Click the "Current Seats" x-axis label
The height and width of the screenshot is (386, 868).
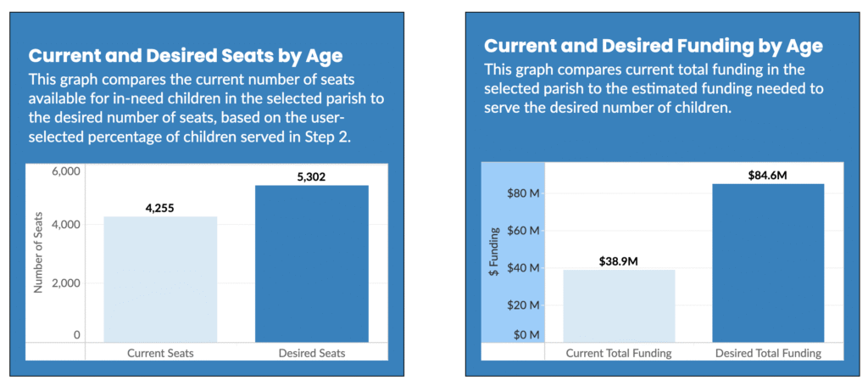[160, 352]
